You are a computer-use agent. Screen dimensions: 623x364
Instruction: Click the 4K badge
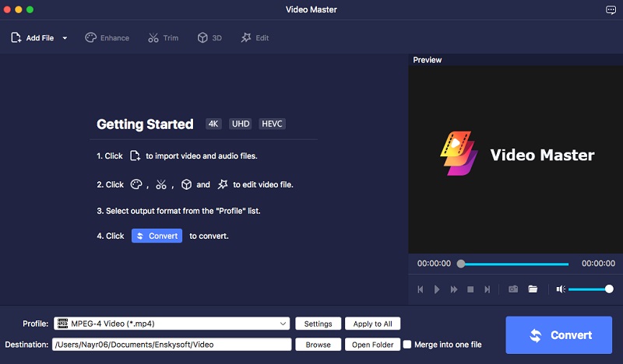(213, 124)
